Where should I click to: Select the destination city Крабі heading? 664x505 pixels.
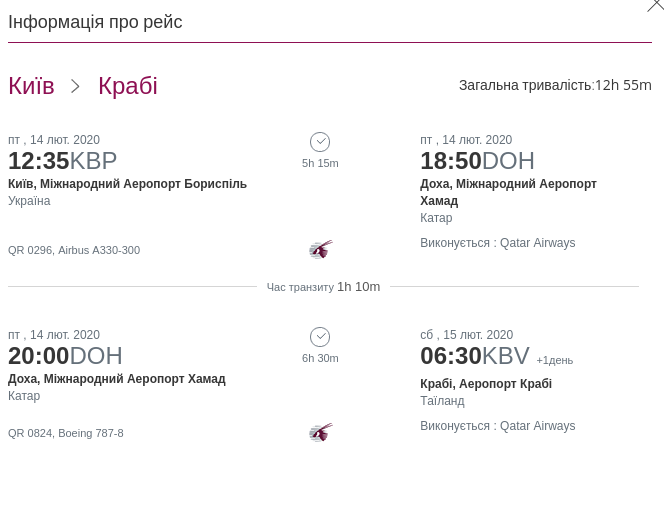point(127,86)
